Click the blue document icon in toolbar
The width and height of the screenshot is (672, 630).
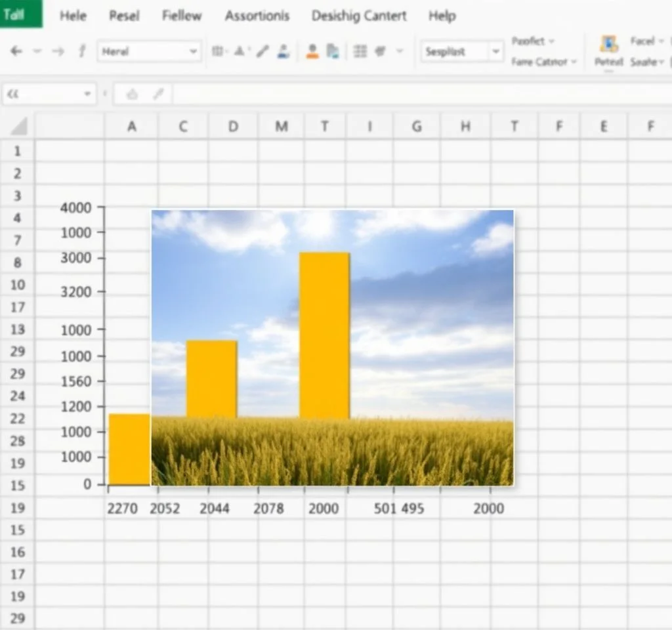[x=333, y=51]
